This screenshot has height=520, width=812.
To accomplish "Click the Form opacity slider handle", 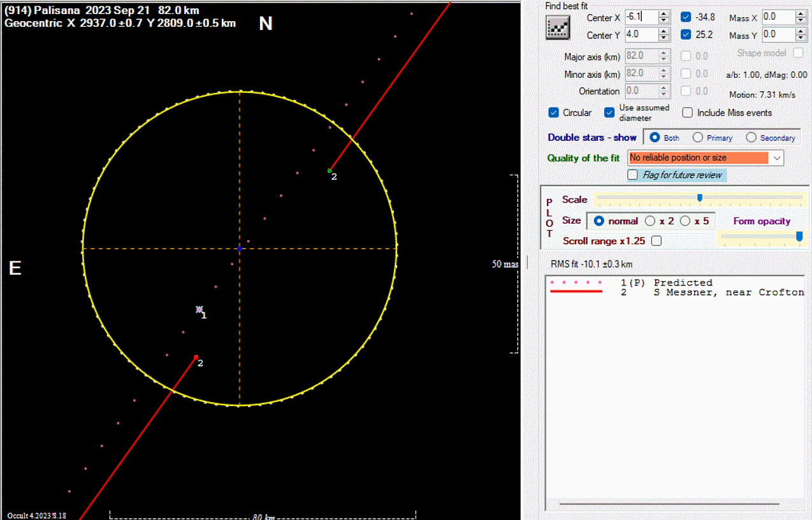I will pyautogui.click(x=799, y=236).
